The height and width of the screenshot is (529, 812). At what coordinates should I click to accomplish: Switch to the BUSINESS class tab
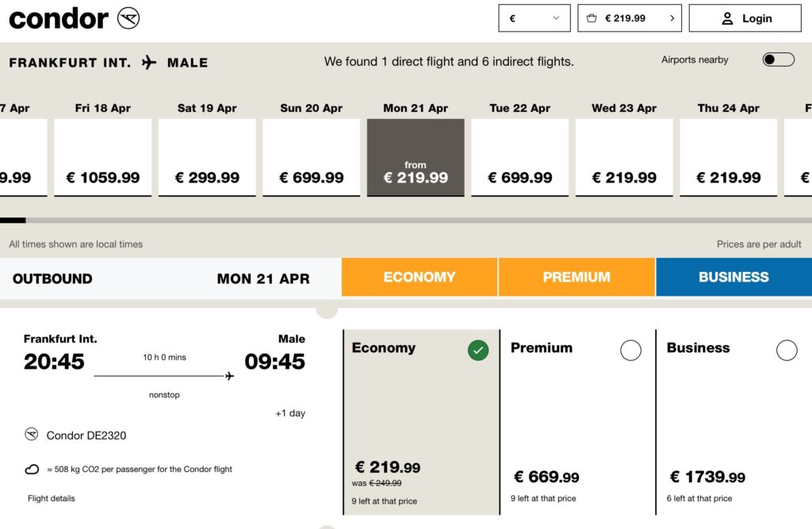733,278
